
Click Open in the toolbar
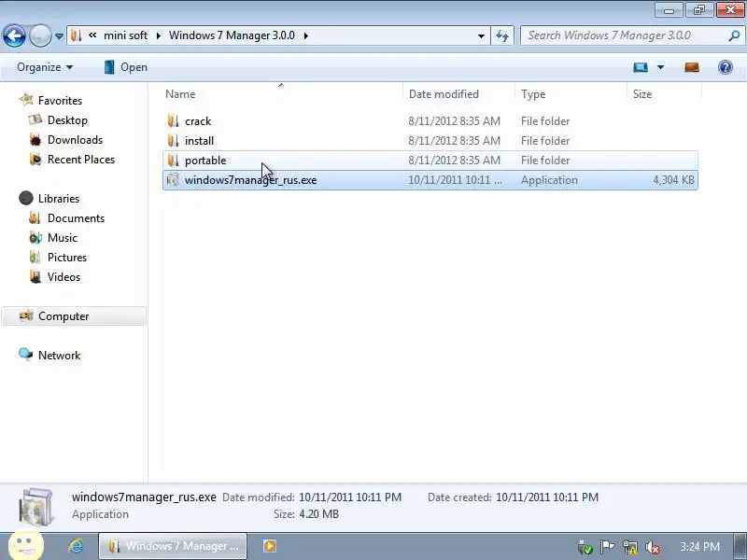click(x=126, y=67)
